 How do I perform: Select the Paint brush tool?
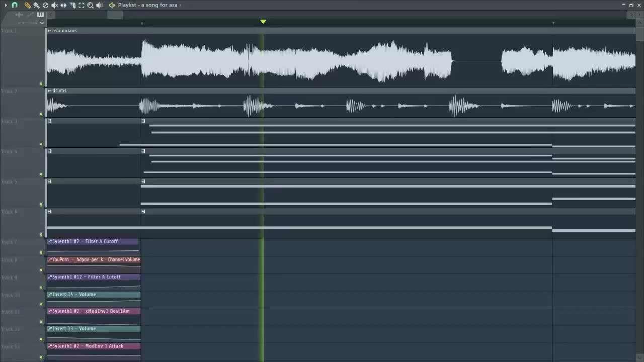36,5
